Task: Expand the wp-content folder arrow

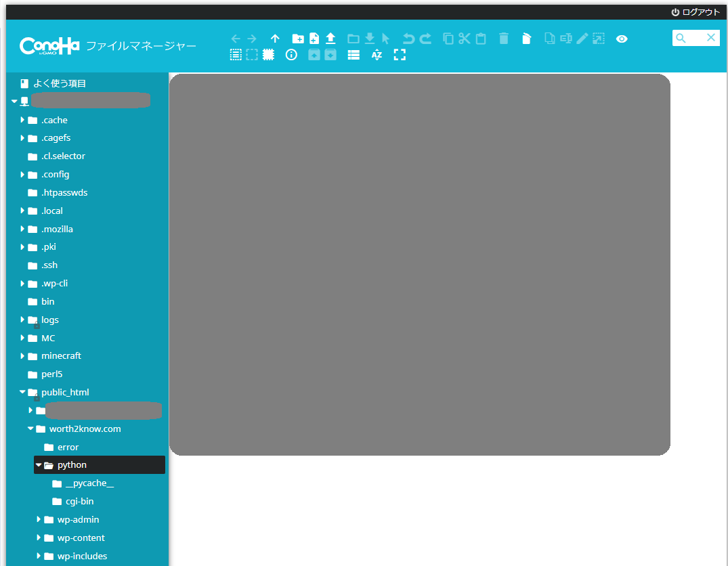Action: (39, 538)
